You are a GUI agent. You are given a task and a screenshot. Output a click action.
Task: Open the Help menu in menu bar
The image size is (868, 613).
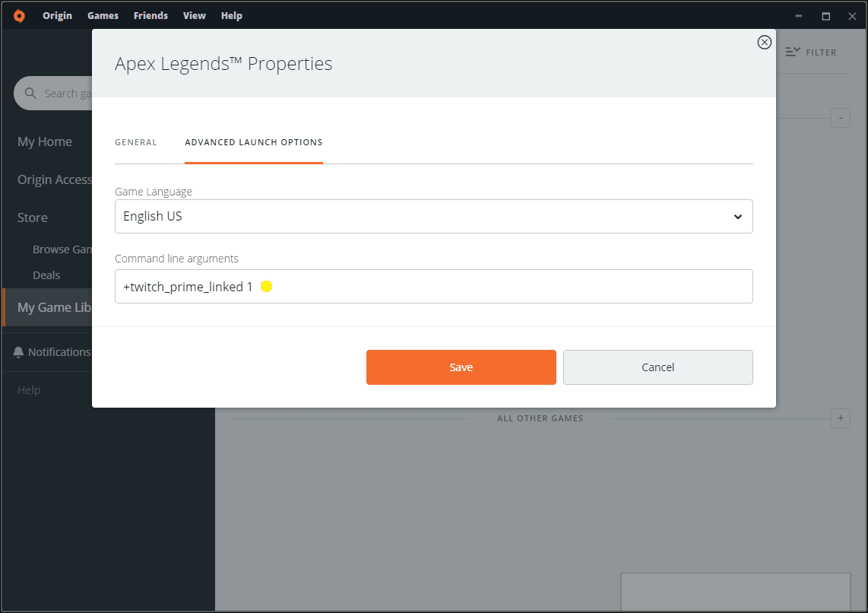click(x=231, y=15)
